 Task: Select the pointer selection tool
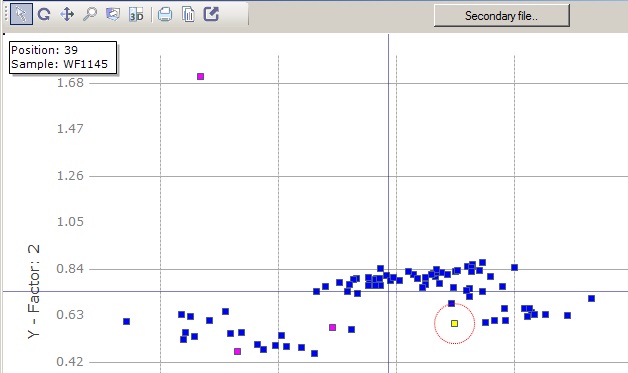21,14
